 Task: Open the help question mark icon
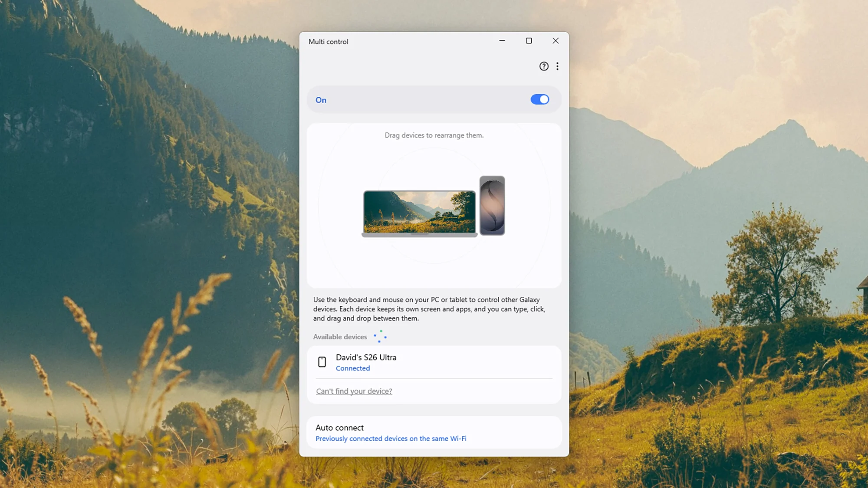[544, 66]
